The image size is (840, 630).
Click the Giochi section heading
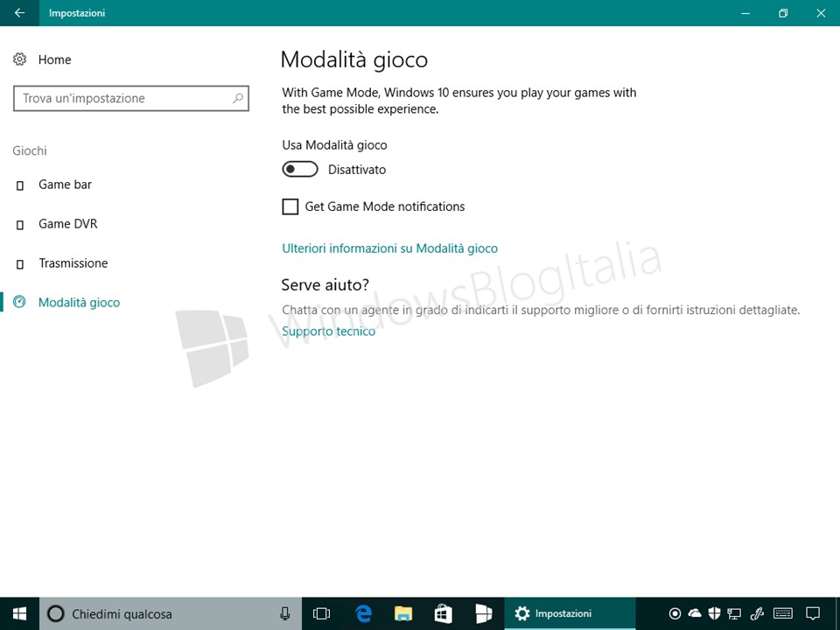point(30,151)
